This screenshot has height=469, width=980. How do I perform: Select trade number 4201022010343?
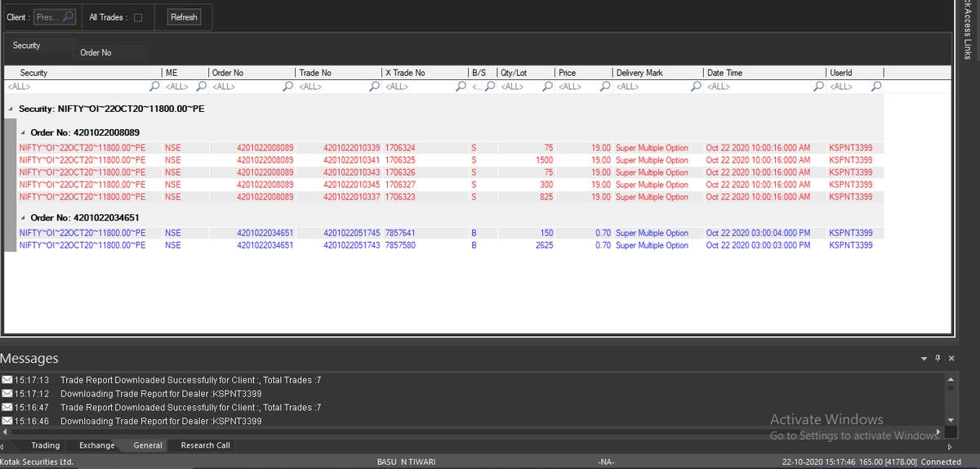[351, 172]
